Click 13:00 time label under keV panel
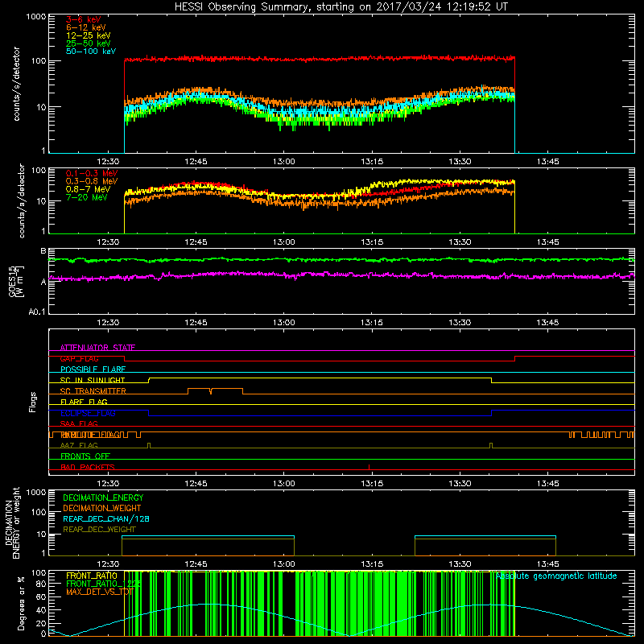This screenshot has width=644, height=644. (x=284, y=162)
